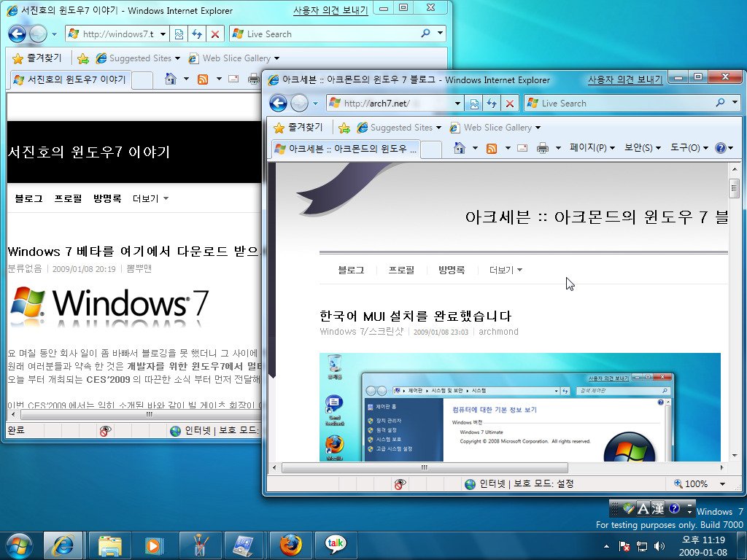Click 방명록 on arch7.net blog
Screen dimensions: 747x560
(452, 270)
